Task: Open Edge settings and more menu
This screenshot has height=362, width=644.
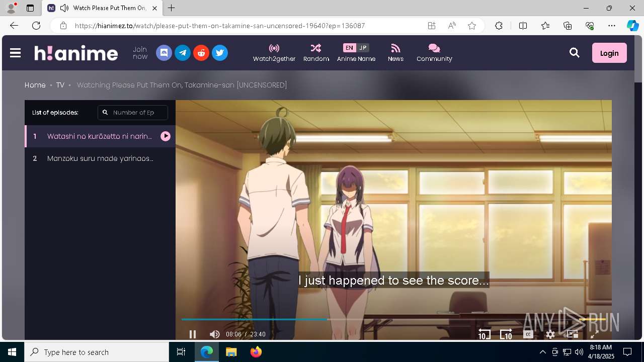Action: point(612,26)
